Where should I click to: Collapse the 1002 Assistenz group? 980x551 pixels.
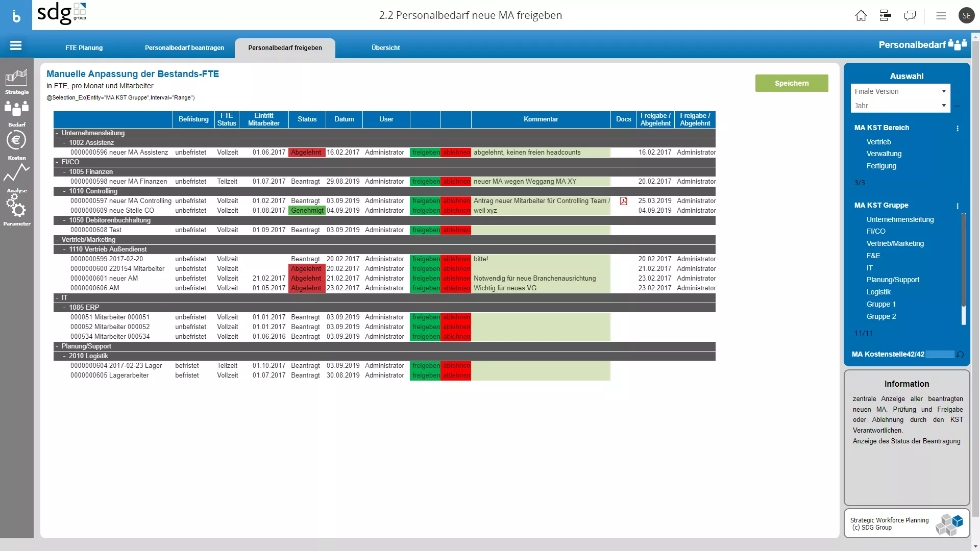pos(64,143)
